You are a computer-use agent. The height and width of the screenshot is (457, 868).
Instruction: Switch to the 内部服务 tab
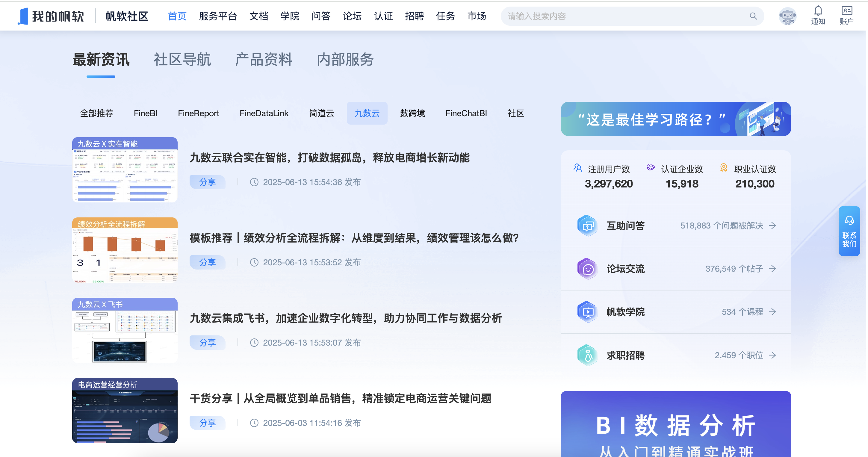tap(345, 60)
